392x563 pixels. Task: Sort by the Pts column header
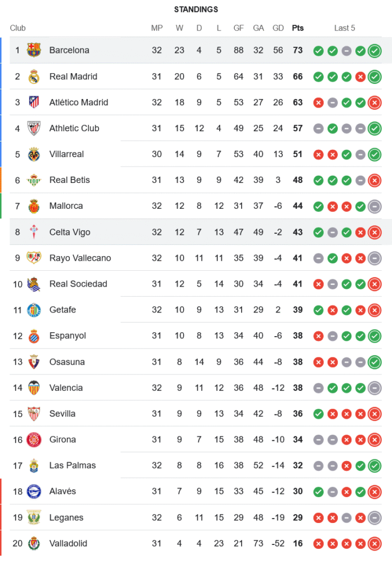[x=297, y=28]
